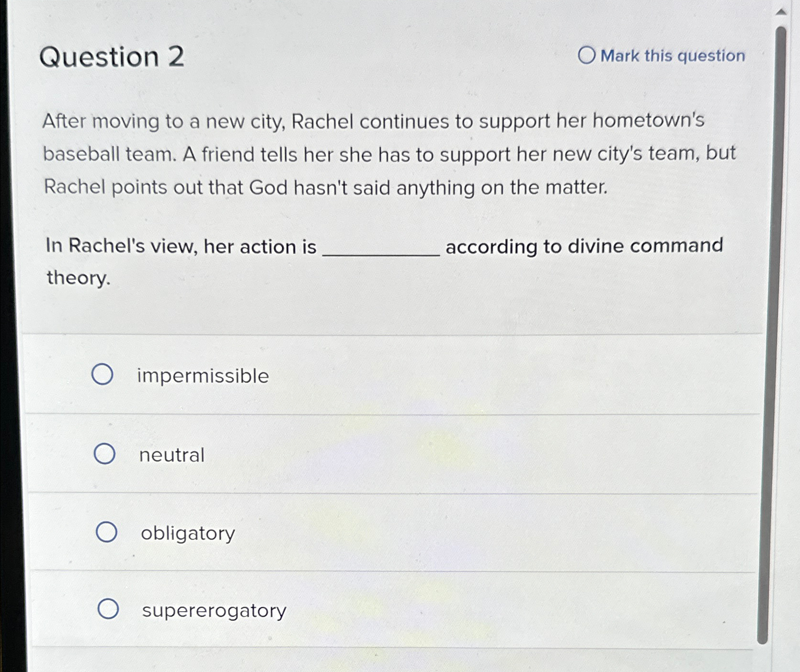Click the Question 2 heading
This screenshot has width=800, height=672.
(113, 57)
